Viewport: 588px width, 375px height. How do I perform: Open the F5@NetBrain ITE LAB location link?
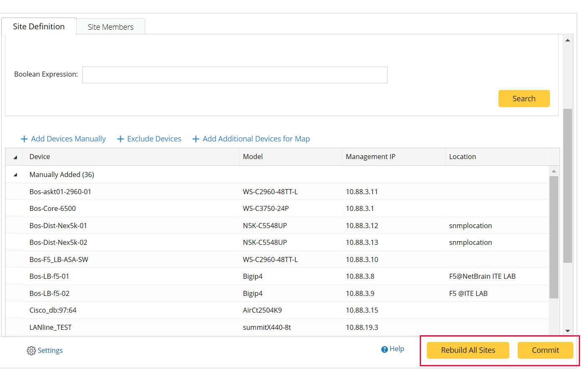tap(483, 276)
